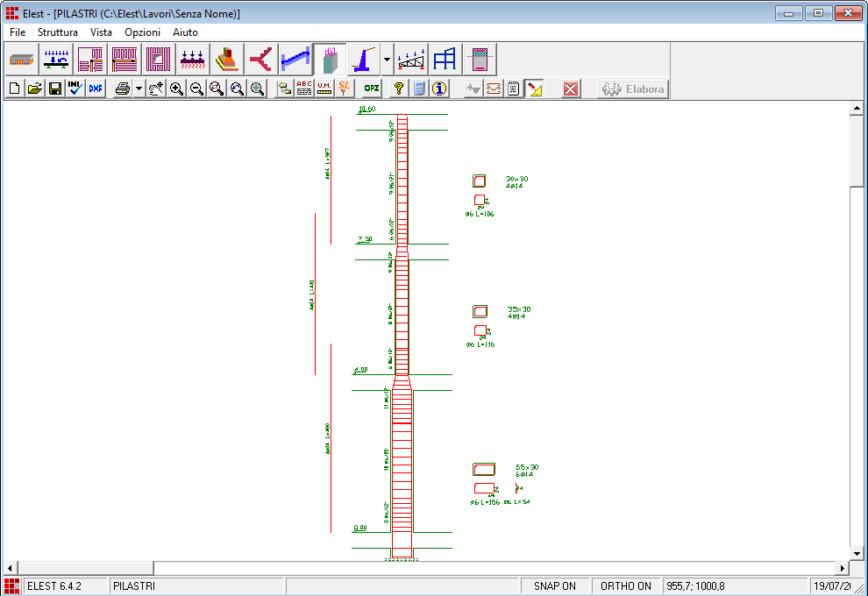Toggle SNAP ON in status bar
This screenshot has height=596, width=868.
(554, 586)
